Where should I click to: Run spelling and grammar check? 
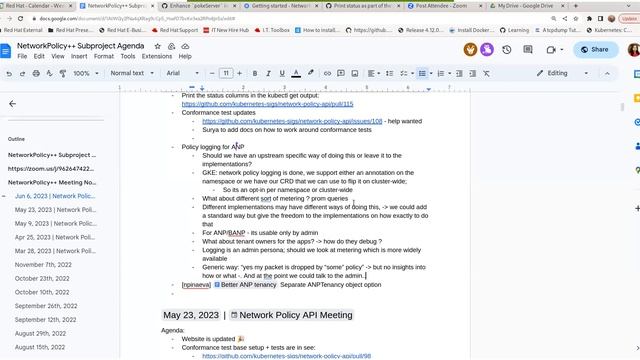click(x=49, y=73)
